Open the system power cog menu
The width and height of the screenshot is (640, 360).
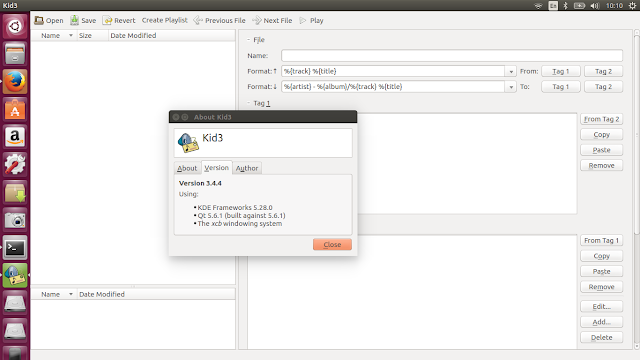(632, 6)
